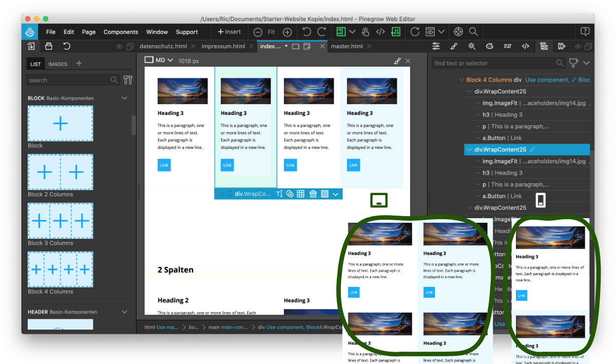The height and width of the screenshot is (364, 616).
Task: Click the Fit zoom button
Action: tap(271, 32)
